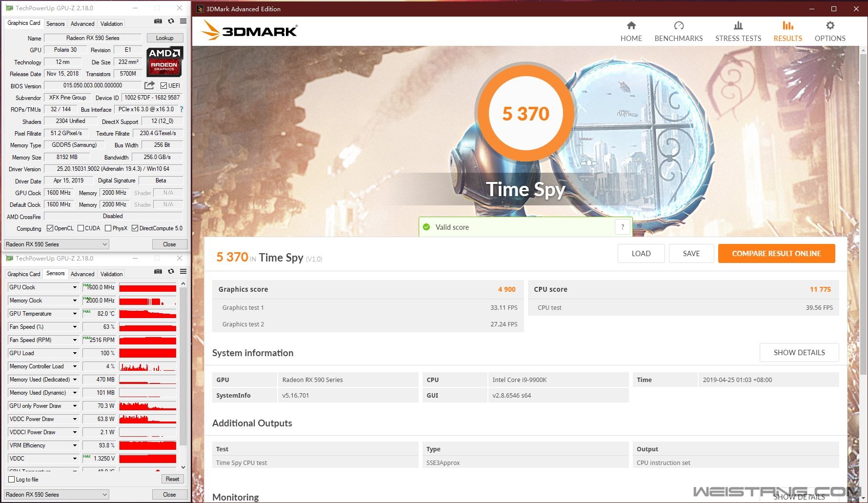868x503 pixels.
Task: Open the hamburger menu in Sensors GPU-Z window
Action: tap(183, 271)
